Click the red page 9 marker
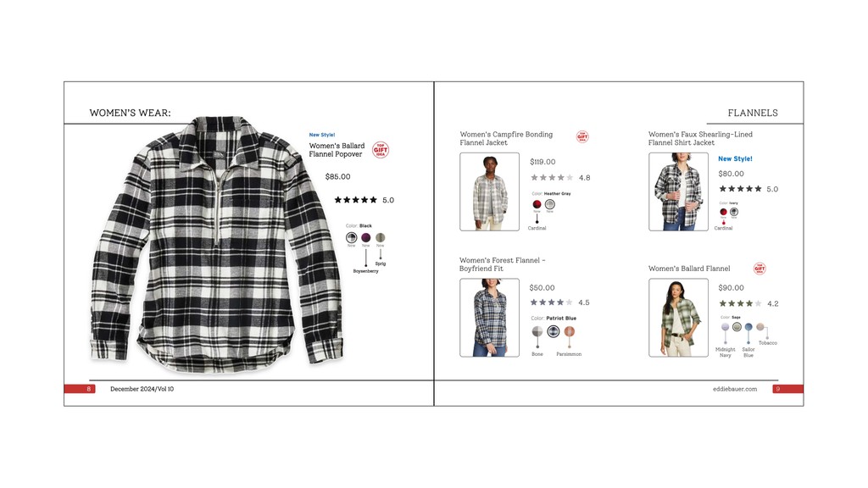 tap(787, 389)
